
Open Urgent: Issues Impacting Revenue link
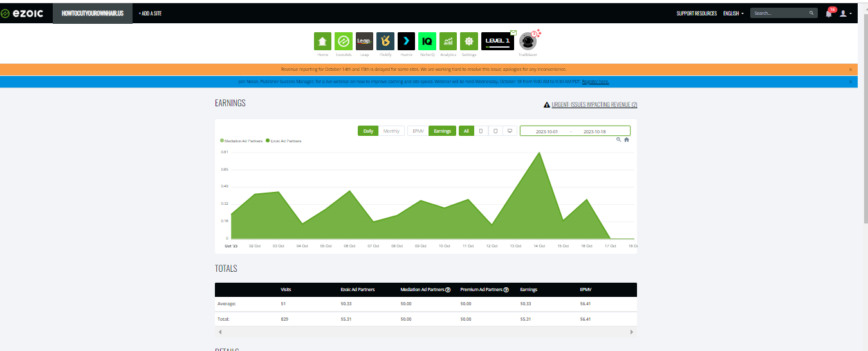pyautogui.click(x=595, y=104)
